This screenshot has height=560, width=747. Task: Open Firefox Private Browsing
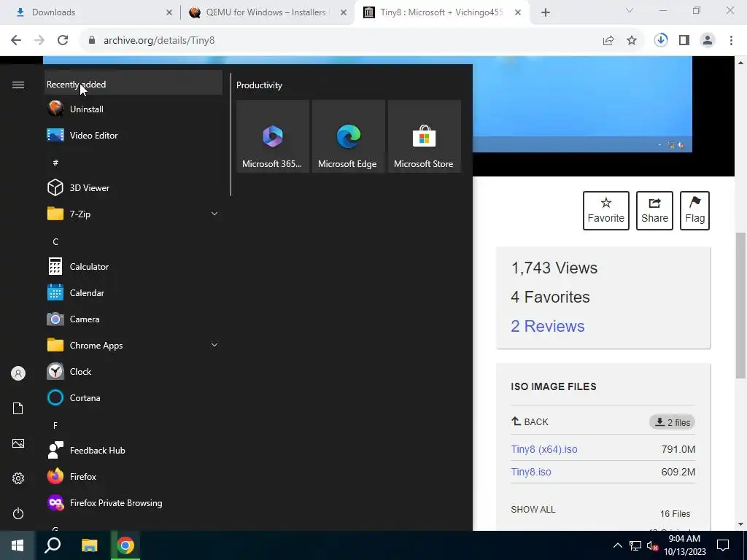tap(133, 503)
